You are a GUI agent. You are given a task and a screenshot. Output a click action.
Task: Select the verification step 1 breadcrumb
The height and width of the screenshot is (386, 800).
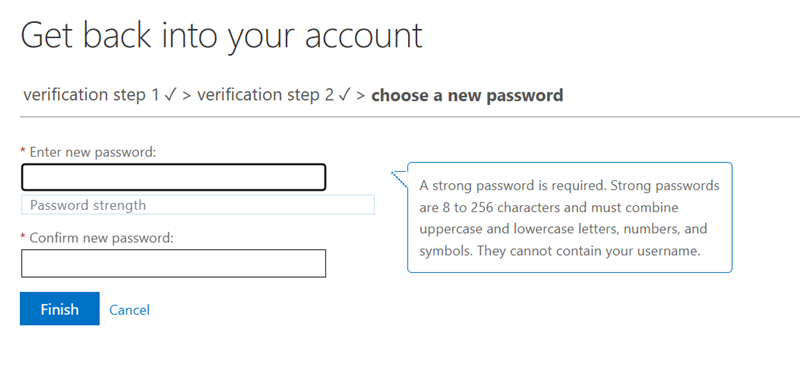point(91,95)
